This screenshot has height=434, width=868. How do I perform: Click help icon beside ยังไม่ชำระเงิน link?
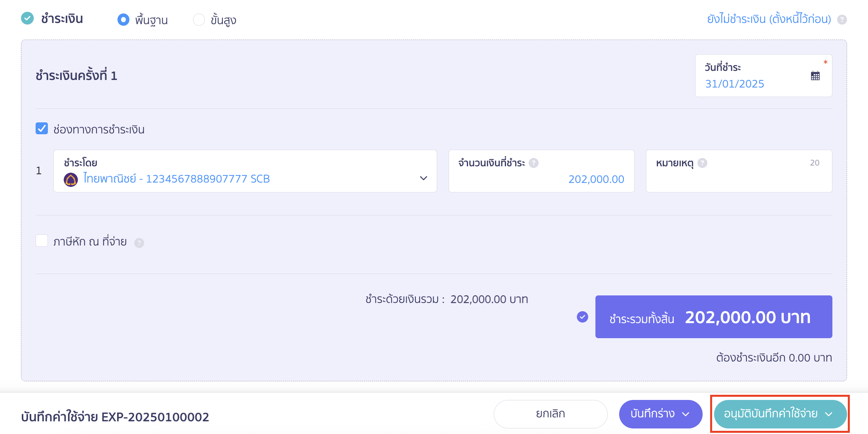click(x=842, y=19)
